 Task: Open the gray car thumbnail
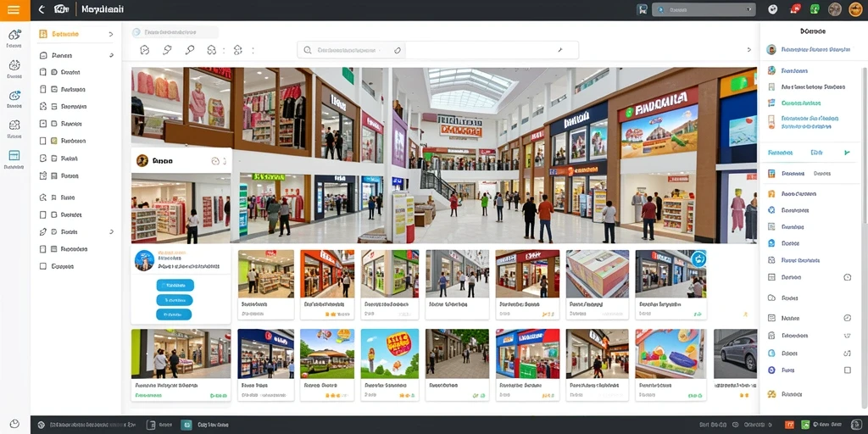pyautogui.click(x=735, y=353)
